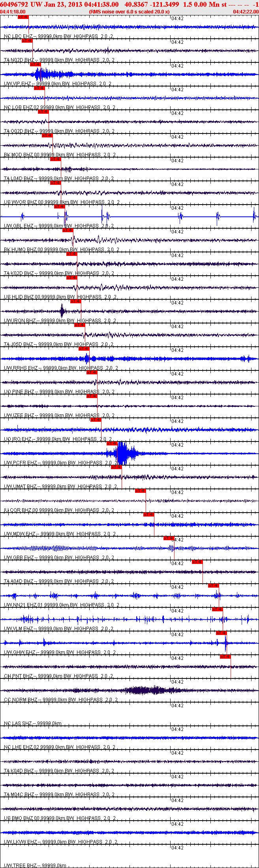Image resolution: width=259 pixels, height=868 pixels.
Task: Select the TA K04D BHZ station label
Action: pyautogui.click(x=59, y=771)
